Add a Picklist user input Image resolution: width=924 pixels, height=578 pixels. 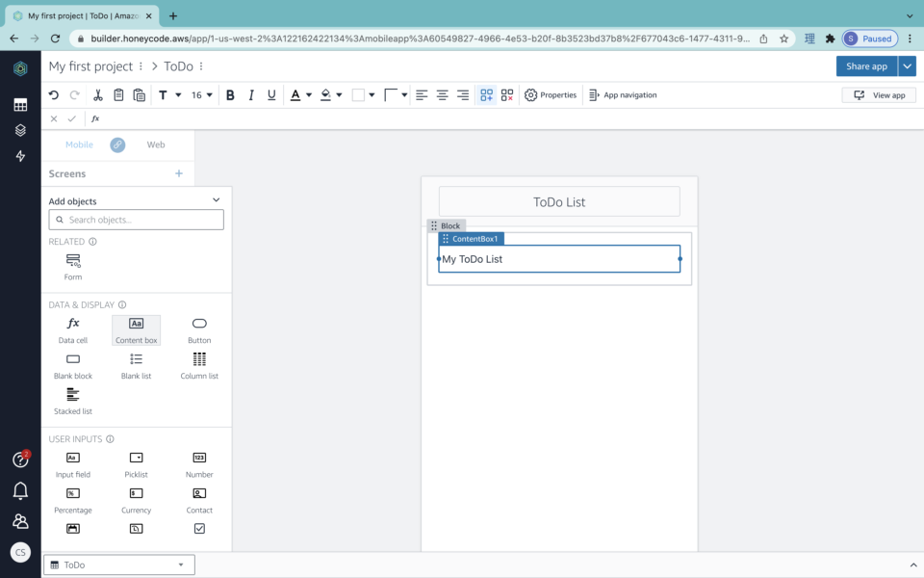(x=136, y=462)
